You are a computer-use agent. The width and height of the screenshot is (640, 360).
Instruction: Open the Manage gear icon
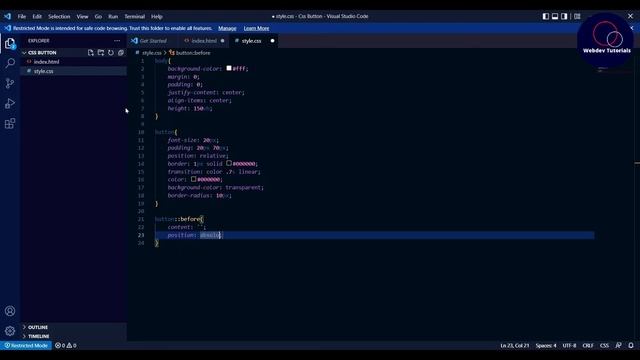pyautogui.click(x=10, y=331)
